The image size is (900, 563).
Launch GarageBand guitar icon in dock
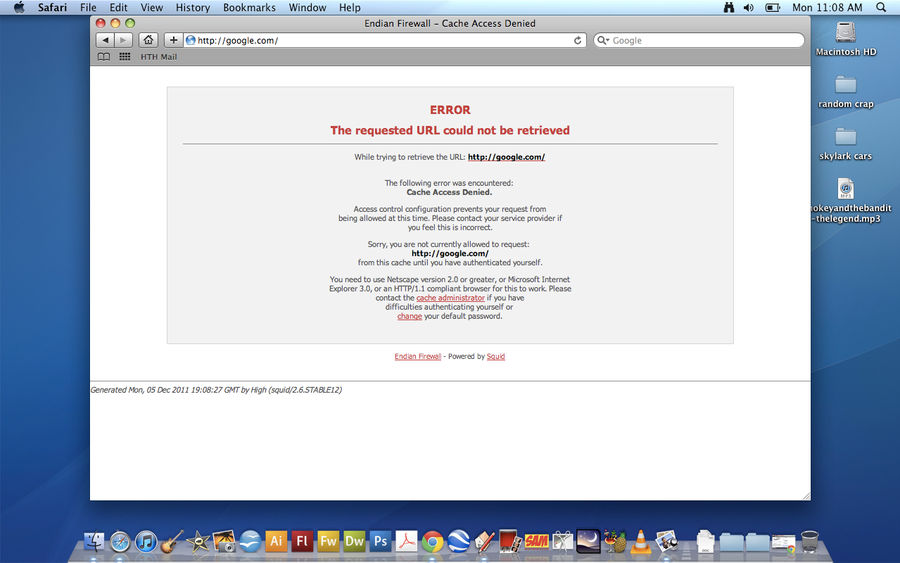171,541
